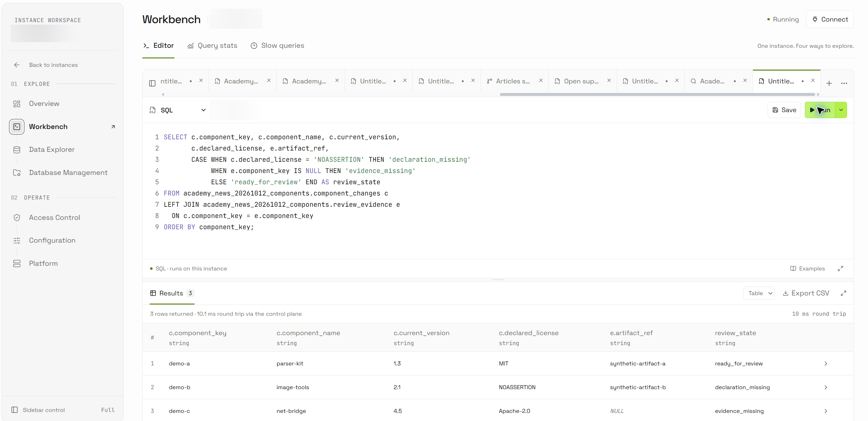
Task: Open the Examples link
Action: coord(808,269)
